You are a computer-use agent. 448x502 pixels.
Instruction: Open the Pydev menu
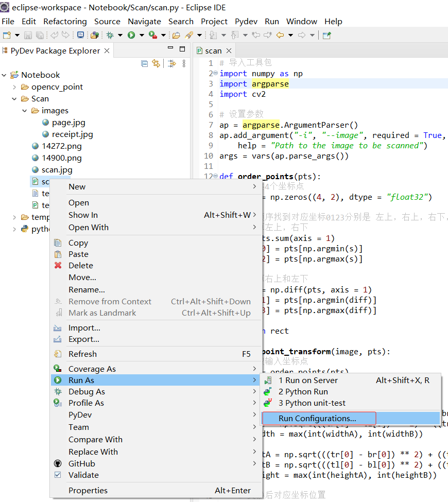tap(246, 22)
